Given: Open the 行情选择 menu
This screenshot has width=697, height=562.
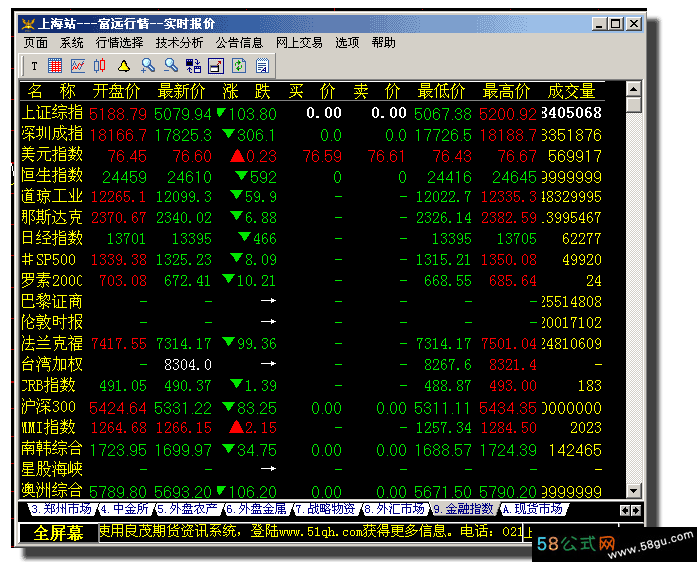Looking at the screenshot, I should pos(120,43).
